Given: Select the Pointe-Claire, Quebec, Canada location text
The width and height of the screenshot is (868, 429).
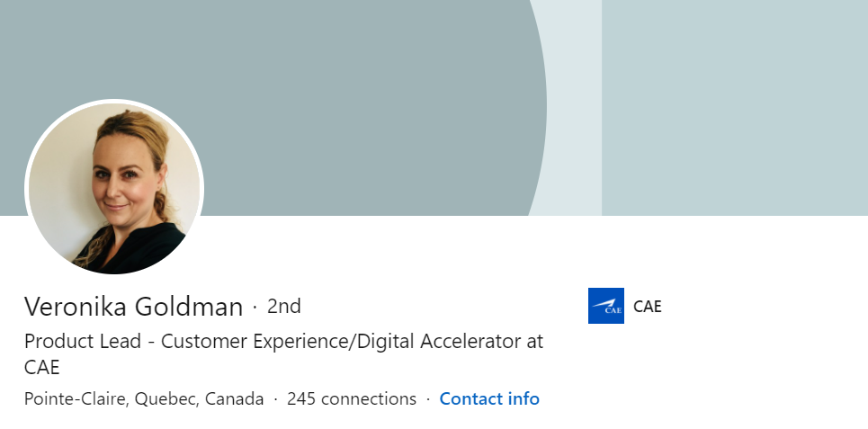Looking at the screenshot, I should point(144,398).
